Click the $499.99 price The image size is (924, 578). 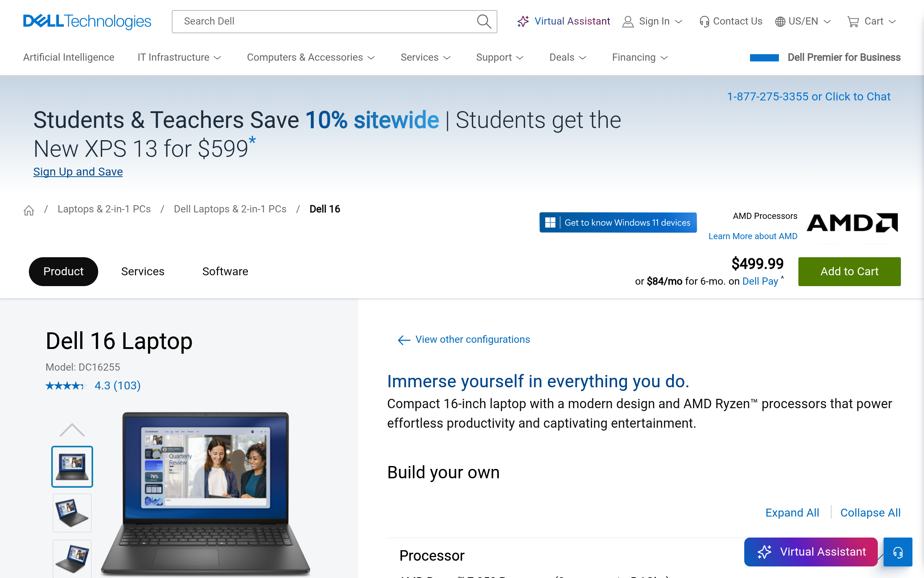[757, 264]
